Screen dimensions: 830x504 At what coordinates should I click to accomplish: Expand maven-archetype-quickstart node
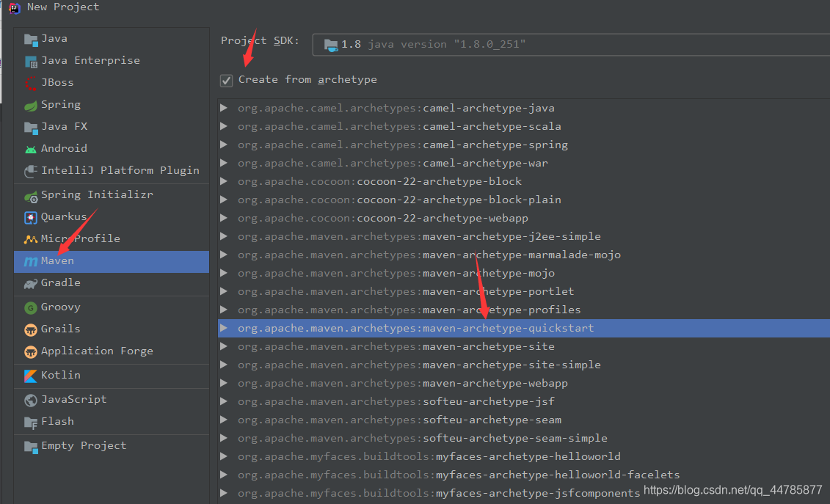click(224, 328)
